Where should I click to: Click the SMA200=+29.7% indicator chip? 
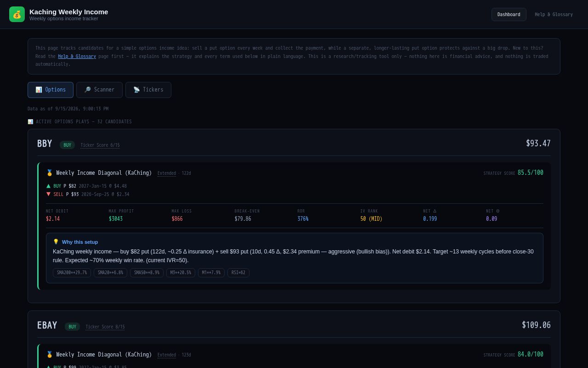(72, 273)
